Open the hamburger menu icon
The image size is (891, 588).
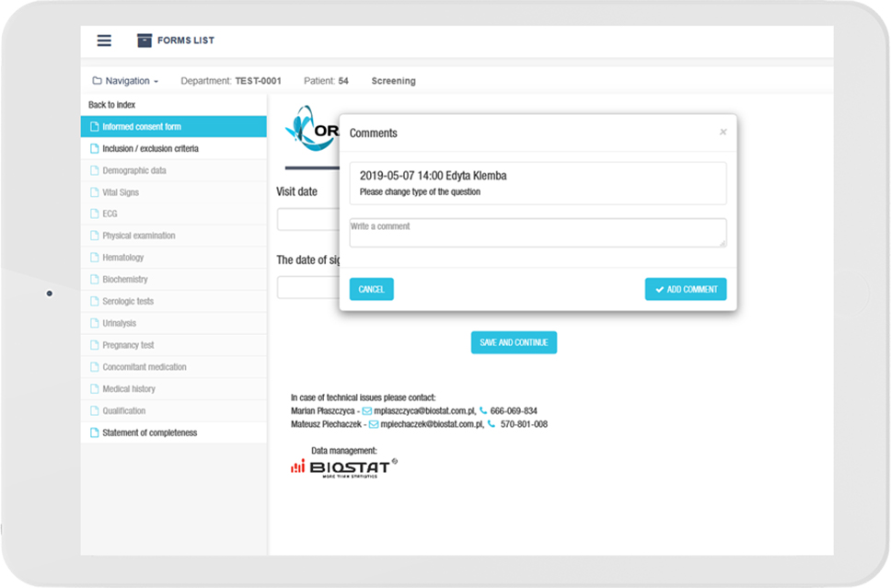click(104, 40)
